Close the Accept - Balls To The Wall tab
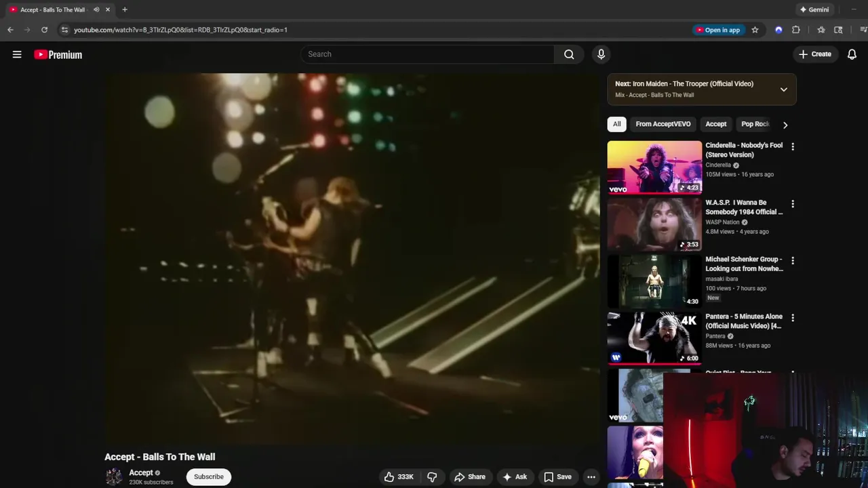Image resolution: width=868 pixels, height=488 pixels. pos(107,9)
